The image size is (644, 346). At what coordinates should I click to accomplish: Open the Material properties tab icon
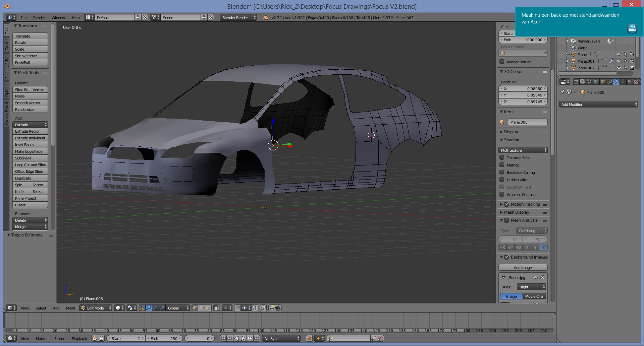click(x=630, y=82)
